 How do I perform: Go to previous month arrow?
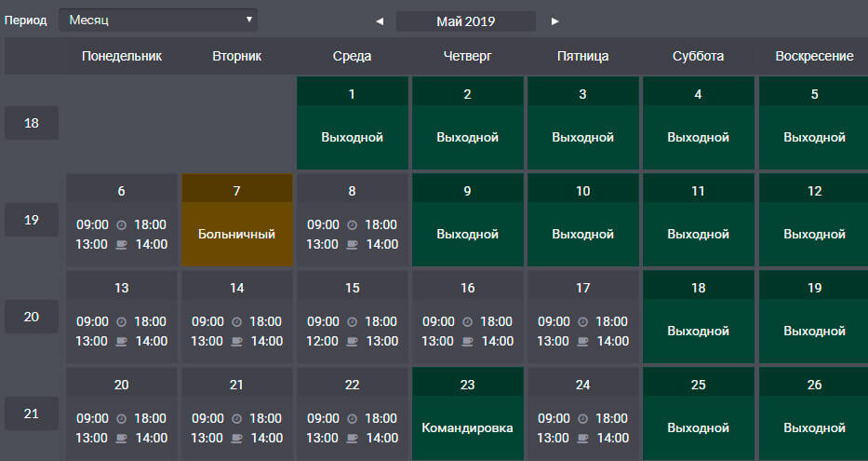click(x=380, y=21)
